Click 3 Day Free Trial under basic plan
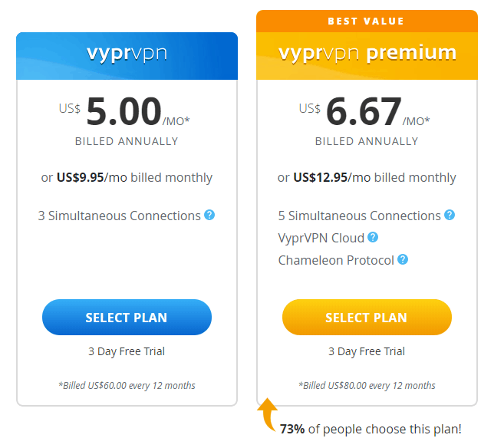Viewport: 504px width, 448px height. [127, 351]
